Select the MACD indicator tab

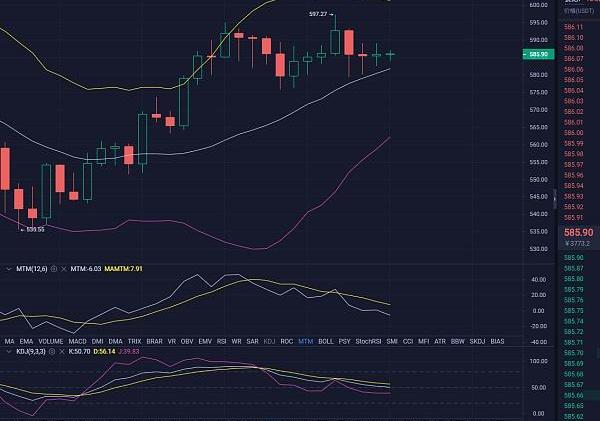point(77,341)
